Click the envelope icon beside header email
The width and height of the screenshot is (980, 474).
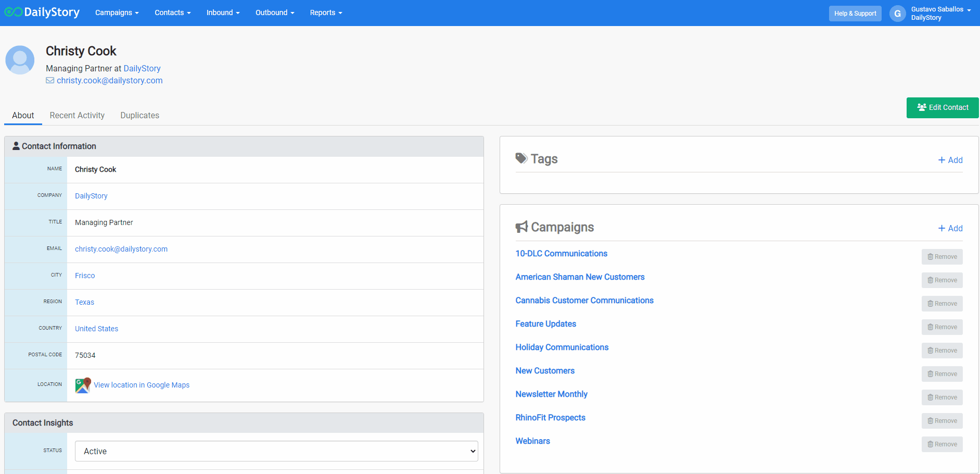point(50,80)
